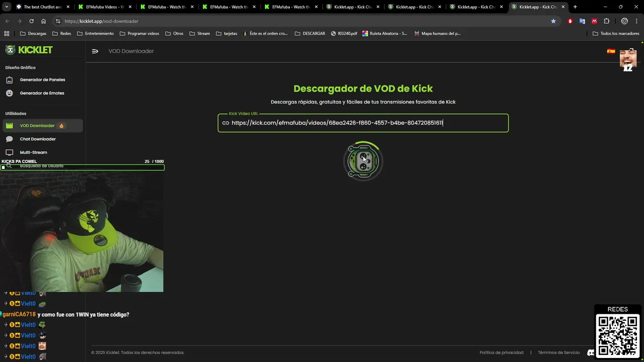The height and width of the screenshot is (362, 644).
Task: Open the Programar videos bookmark folder
Action: 139,33
